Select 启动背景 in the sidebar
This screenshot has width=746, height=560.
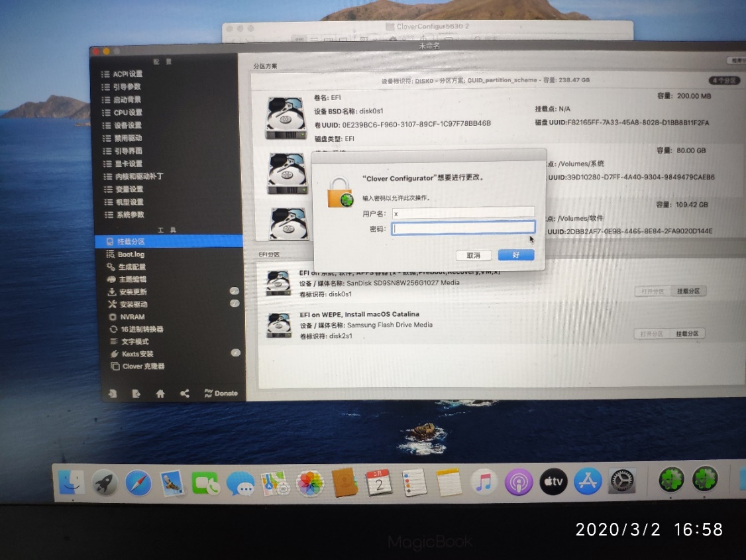(122, 100)
